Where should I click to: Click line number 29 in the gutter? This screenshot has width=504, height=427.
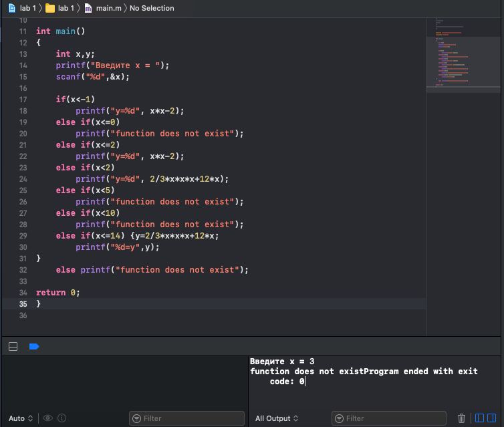coord(23,236)
